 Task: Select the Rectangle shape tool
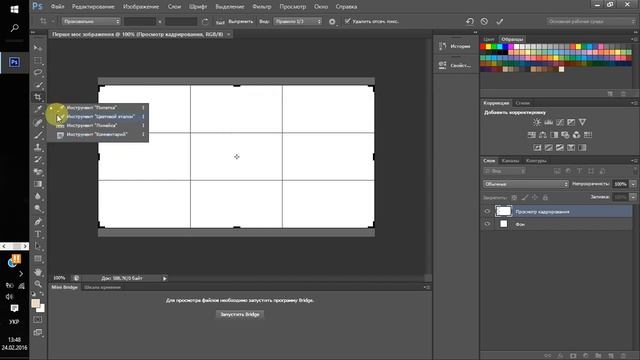click(38, 259)
